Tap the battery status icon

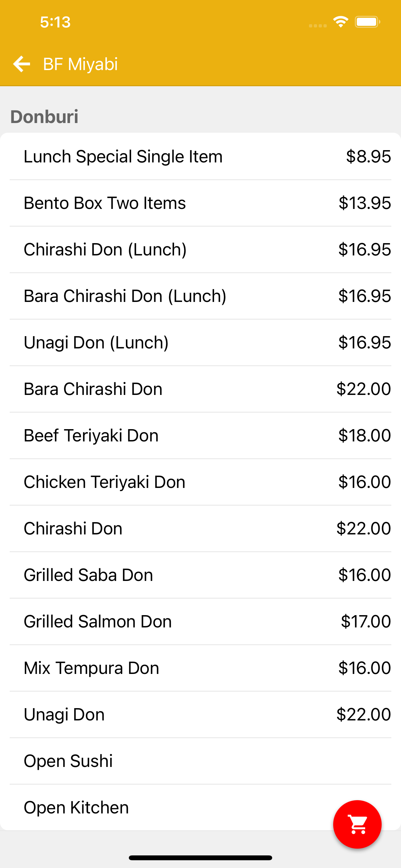[x=367, y=22]
